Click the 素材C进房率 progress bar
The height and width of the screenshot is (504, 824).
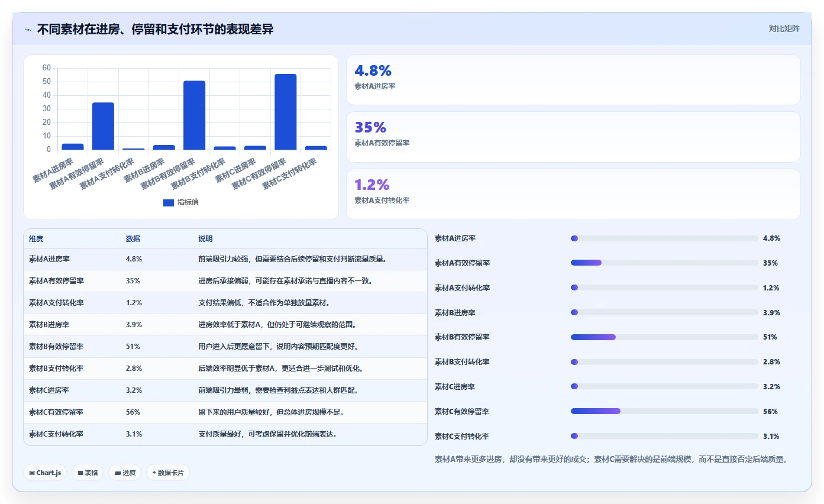[x=664, y=386]
